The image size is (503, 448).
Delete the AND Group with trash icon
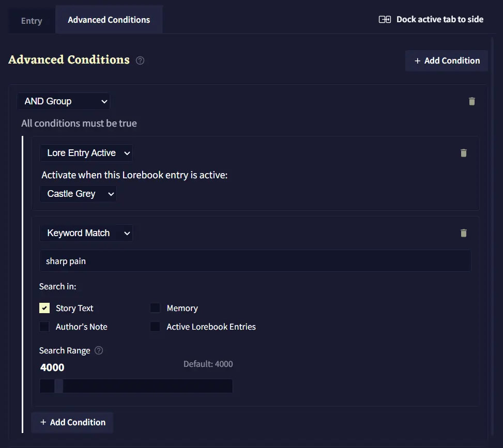[x=471, y=101]
